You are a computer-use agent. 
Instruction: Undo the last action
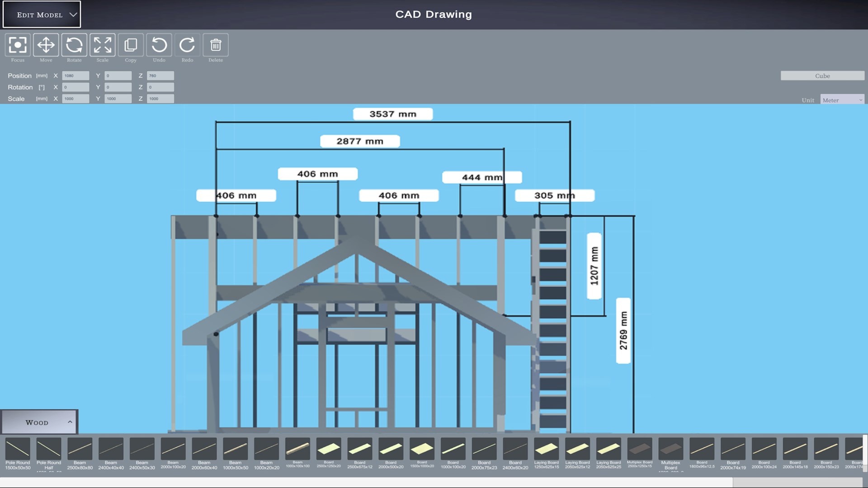pos(159,45)
